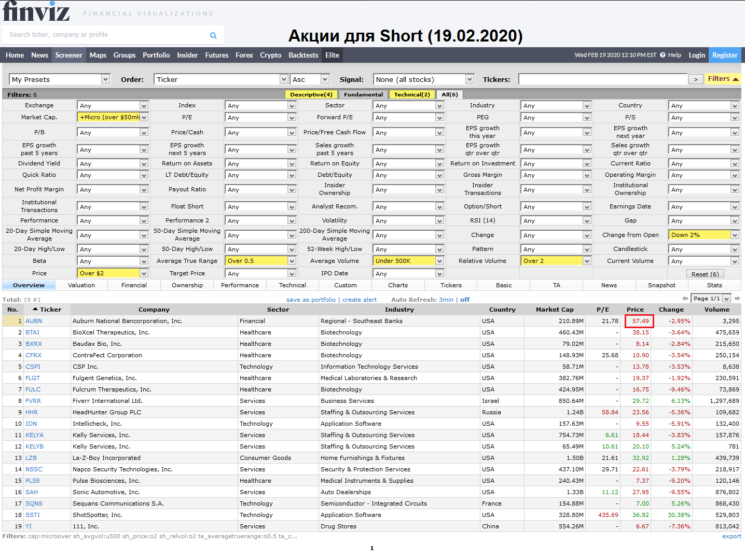Click the create alert link

click(360, 300)
